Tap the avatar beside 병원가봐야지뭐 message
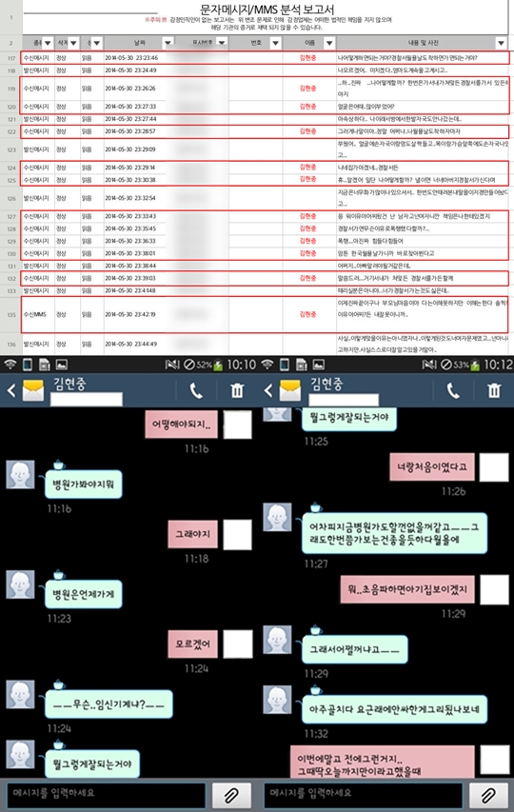This screenshot has height=812, width=514. (x=20, y=474)
